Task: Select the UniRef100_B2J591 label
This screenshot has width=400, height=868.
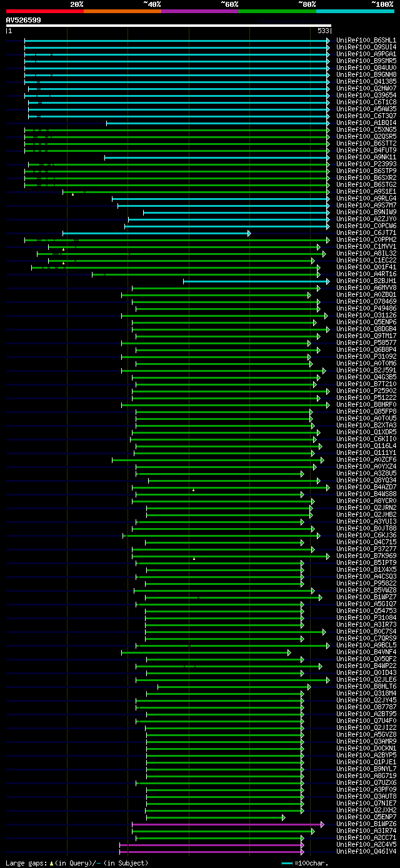Action: (366, 371)
